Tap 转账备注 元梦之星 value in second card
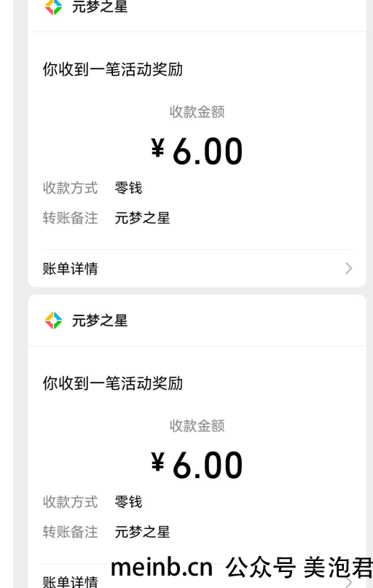 pyautogui.click(x=143, y=532)
